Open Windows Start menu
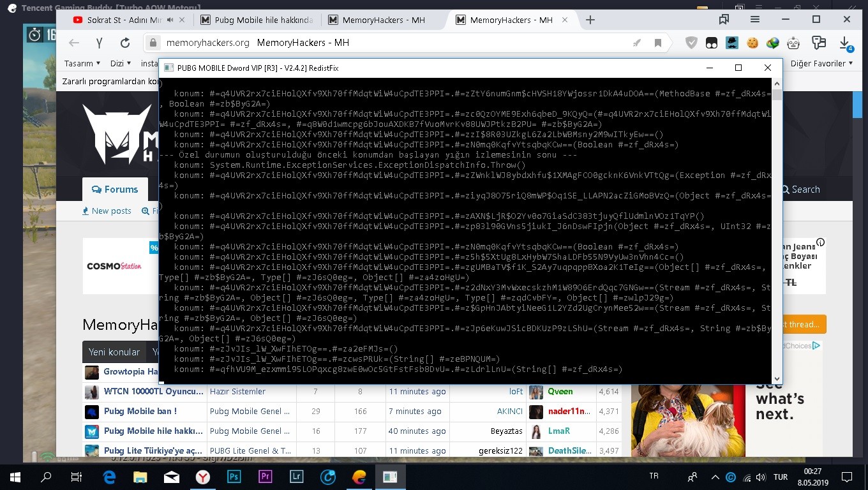 click(15, 477)
